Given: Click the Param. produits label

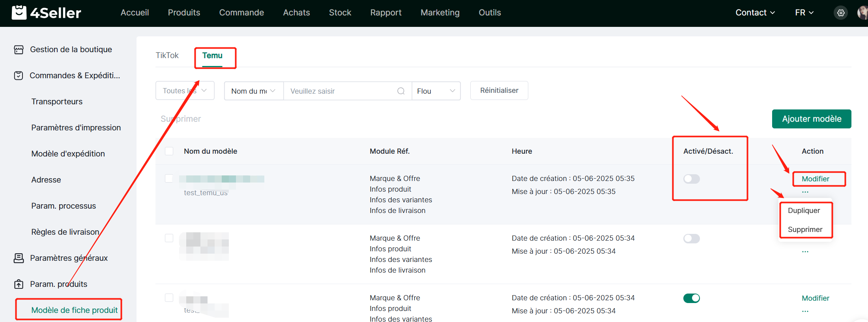Looking at the screenshot, I should 59,284.
